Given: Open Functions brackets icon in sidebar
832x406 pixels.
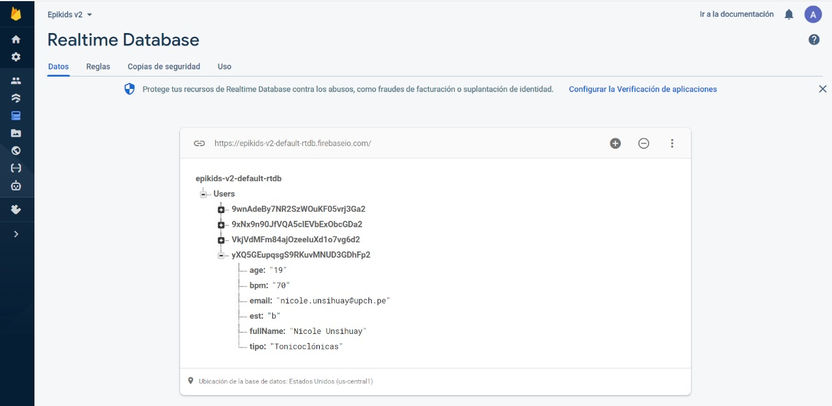Looking at the screenshot, I should tap(16, 168).
